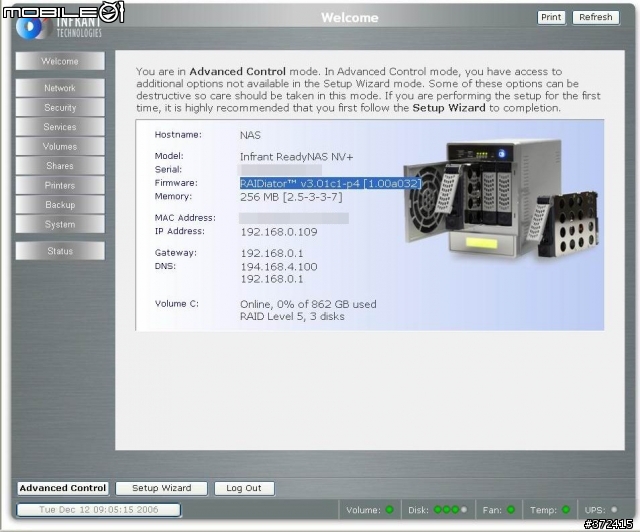This screenshot has height=532, width=640.
Task: Click the gateway value 192.168.0.1
Action: tap(272, 253)
